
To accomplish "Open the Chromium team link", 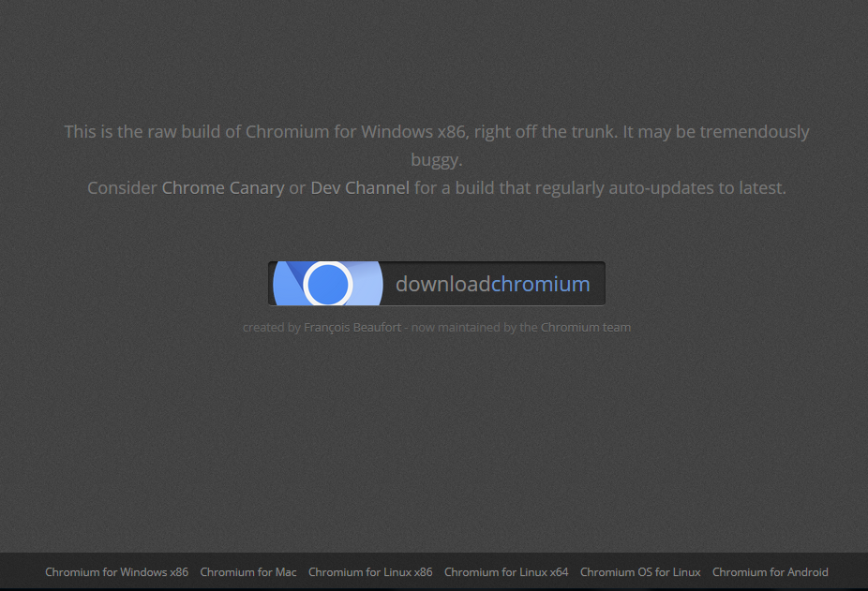I will click(x=586, y=328).
